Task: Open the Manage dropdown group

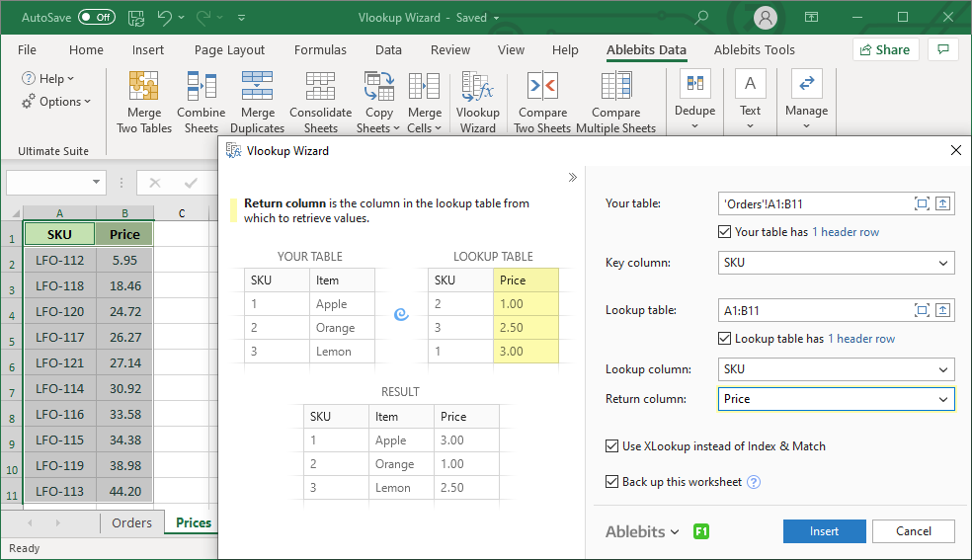Action: point(806,101)
